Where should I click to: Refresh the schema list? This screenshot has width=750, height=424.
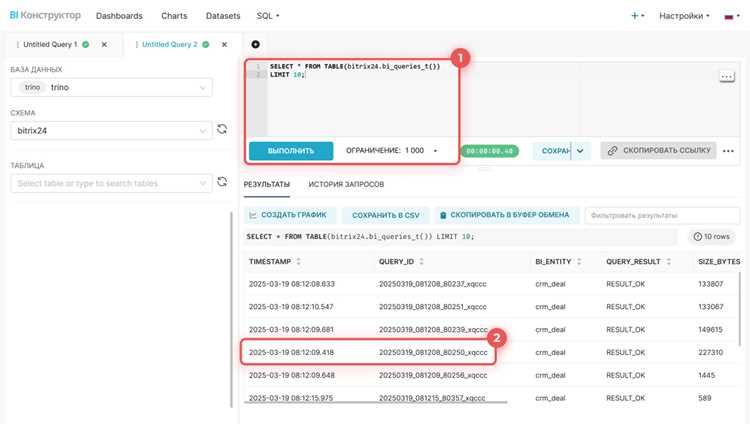[222, 129]
